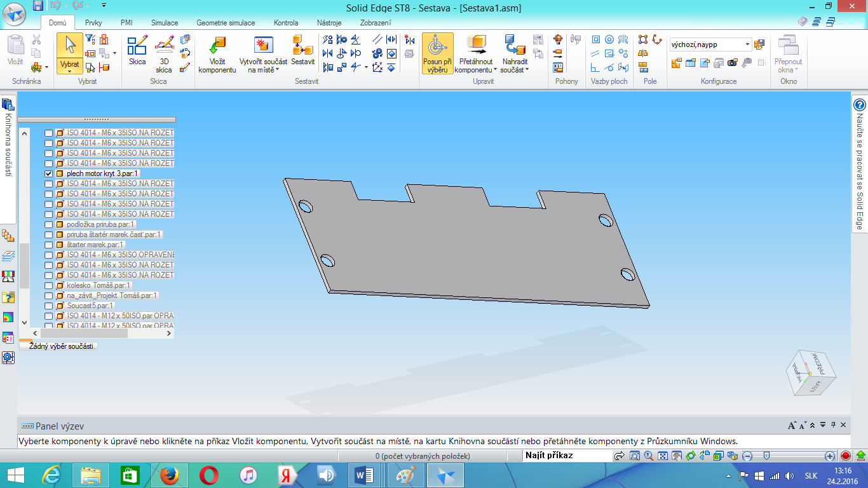The width and height of the screenshot is (868, 488).
Task: Uncheck the plech motor kryt 3.par:1 checkbox
Action: tap(49, 173)
